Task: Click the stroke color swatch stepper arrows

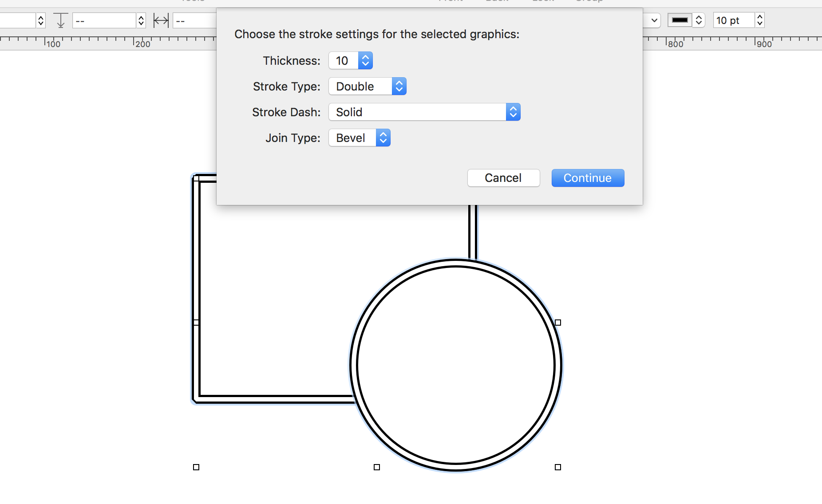Action: tap(699, 20)
